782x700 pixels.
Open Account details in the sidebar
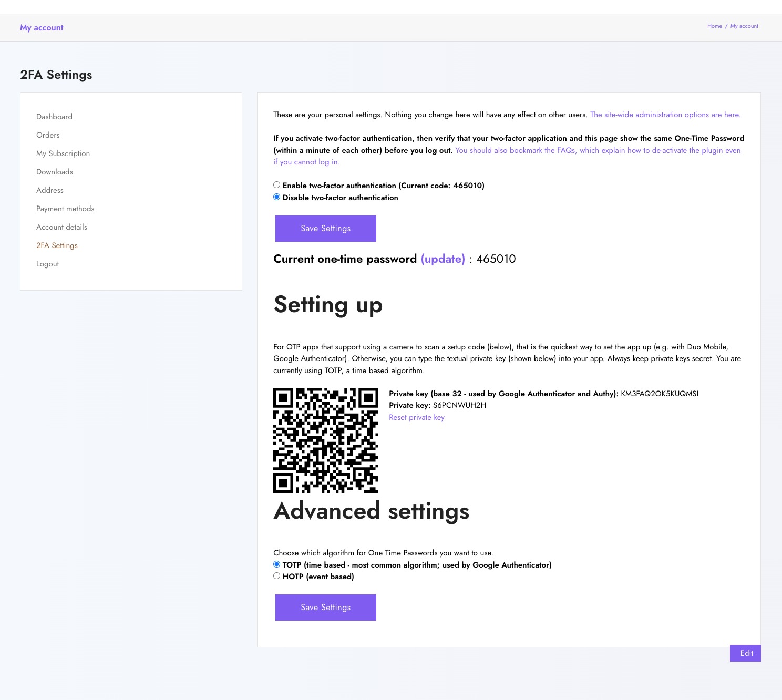[x=61, y=227]
